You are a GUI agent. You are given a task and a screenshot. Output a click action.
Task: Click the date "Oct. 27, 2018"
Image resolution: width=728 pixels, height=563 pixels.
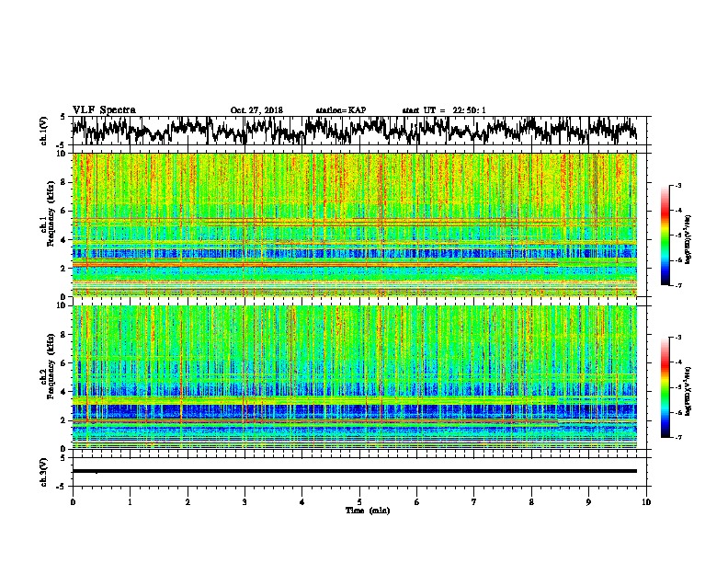256,110
